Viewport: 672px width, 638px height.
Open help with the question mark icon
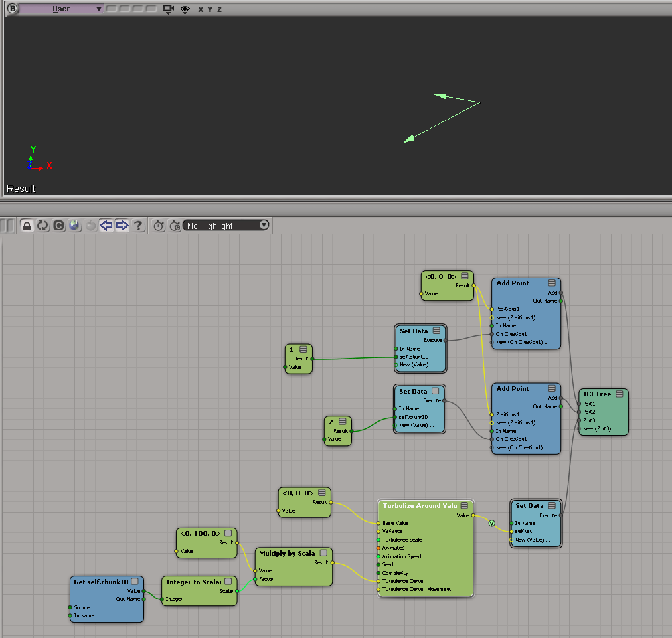coord(138,226)
